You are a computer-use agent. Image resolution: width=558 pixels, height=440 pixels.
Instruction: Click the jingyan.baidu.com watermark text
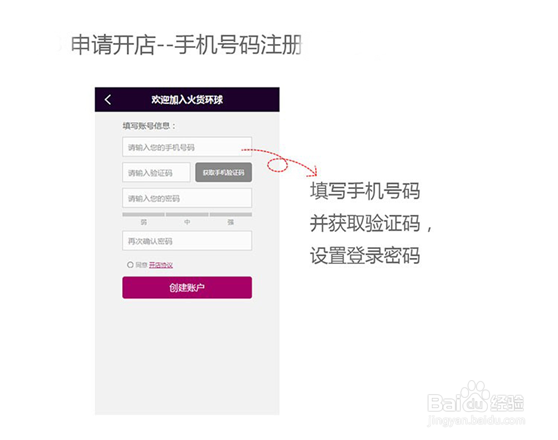476,420
